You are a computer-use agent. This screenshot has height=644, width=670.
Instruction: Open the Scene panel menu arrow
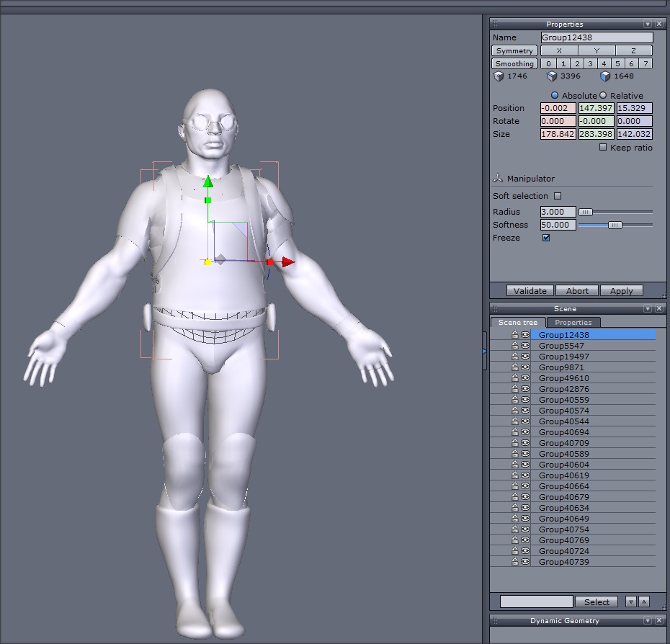click(x=648, y=308)
